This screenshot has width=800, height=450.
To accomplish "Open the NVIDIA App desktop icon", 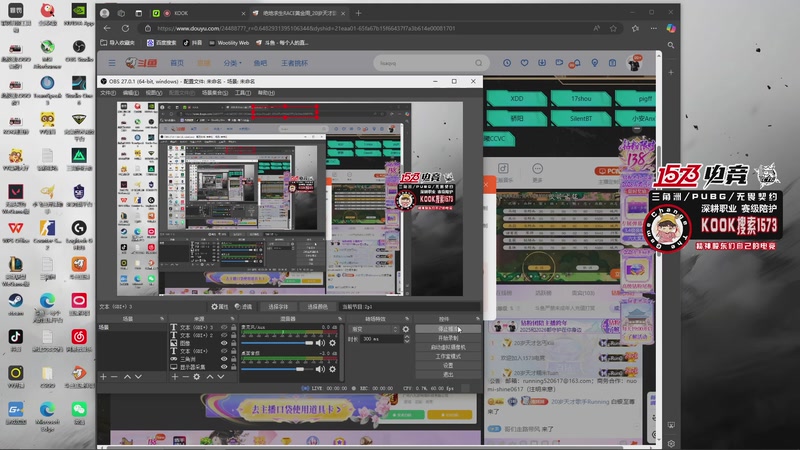I will pos(79,15).
